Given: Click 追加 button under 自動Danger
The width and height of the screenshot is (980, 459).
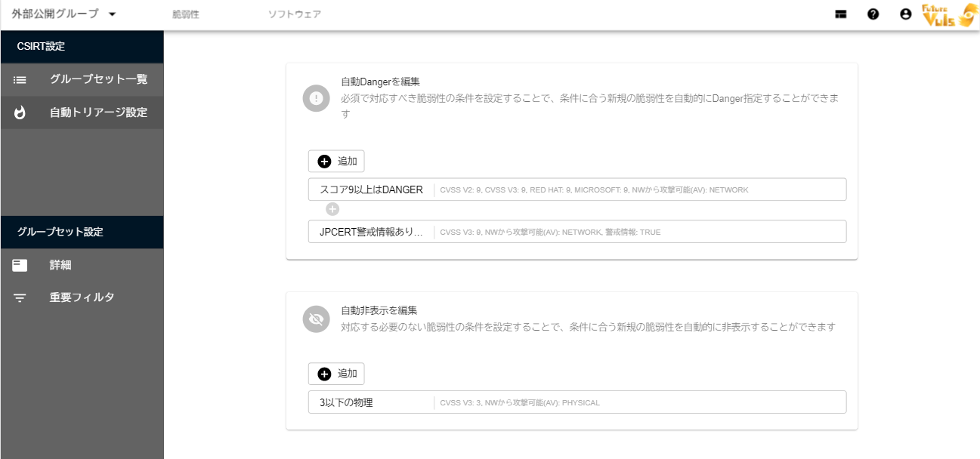Looking at the screenshot, I should (x=337, y=162).
